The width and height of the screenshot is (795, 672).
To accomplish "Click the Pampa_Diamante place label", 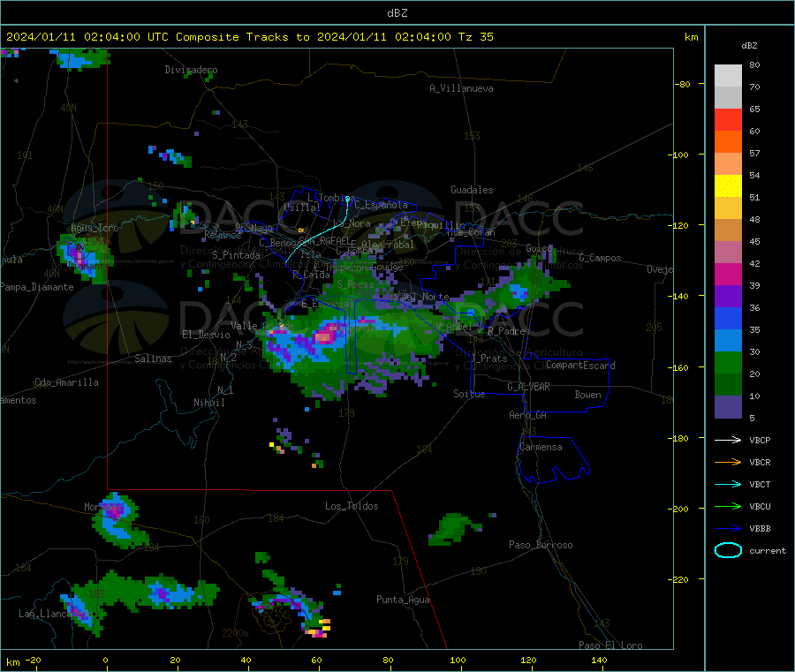I will [x=37, y=287].
